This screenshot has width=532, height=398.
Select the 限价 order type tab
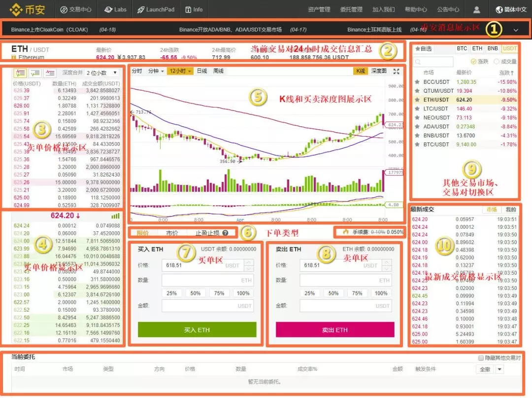pyautogui.click(x=143, y=233)
